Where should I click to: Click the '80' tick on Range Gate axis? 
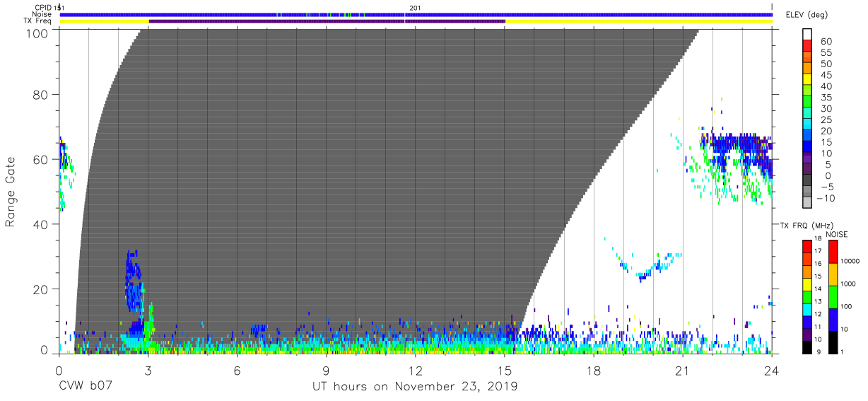coord(41,95)
